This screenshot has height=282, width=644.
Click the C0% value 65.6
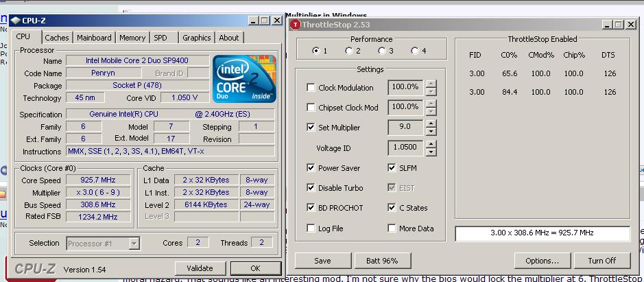pos(510,73)
